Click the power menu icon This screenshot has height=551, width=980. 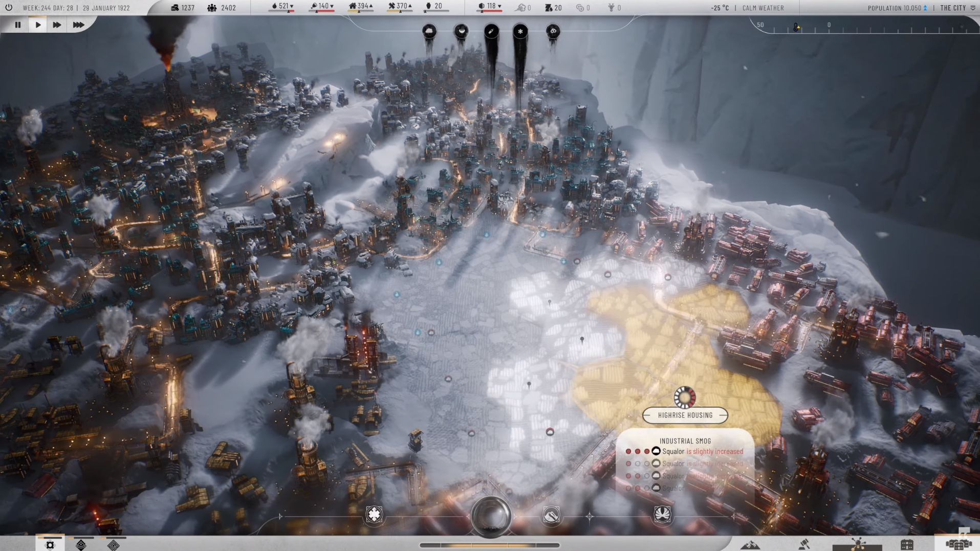(9, 8)
